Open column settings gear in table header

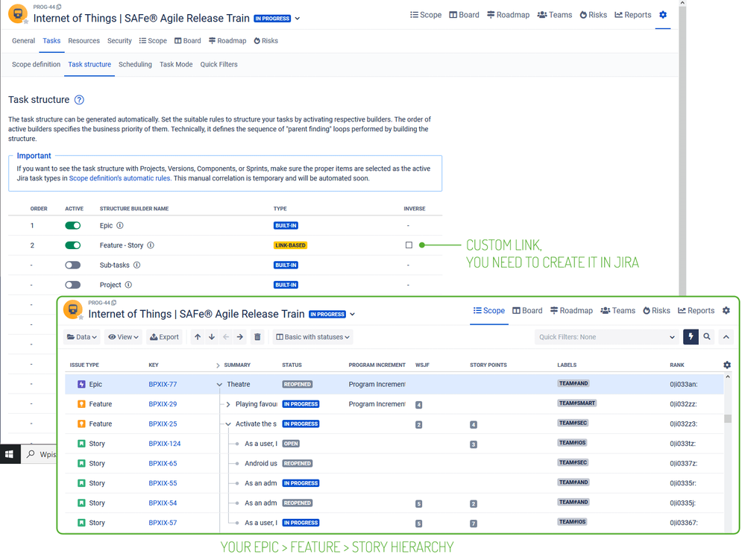click(x=727, y=365)
